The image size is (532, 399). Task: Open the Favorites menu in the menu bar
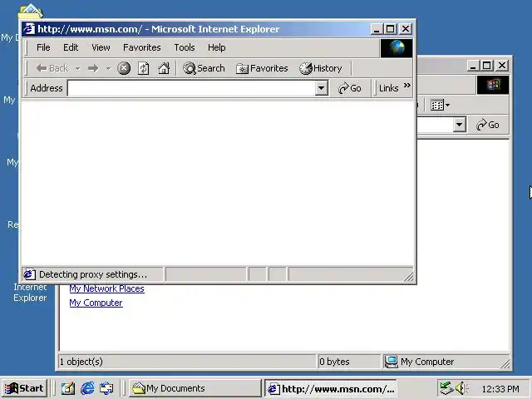click(x=142, y=47)
